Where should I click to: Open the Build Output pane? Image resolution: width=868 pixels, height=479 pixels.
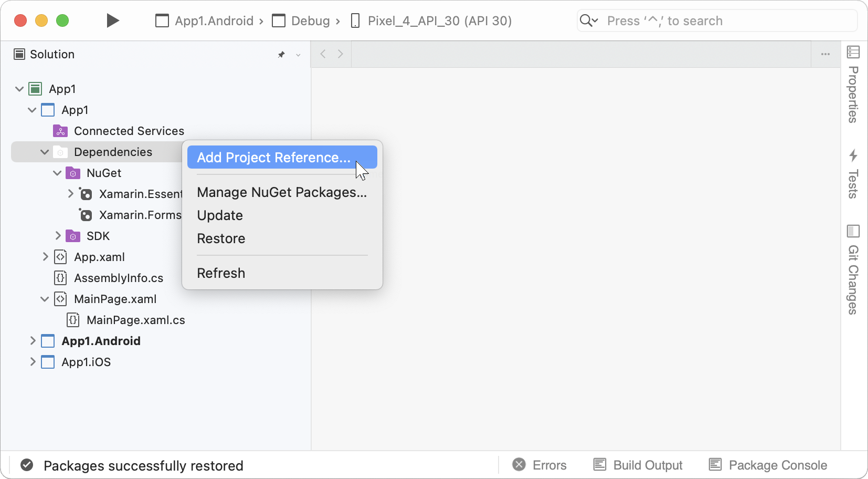click(x=638, y=465)
